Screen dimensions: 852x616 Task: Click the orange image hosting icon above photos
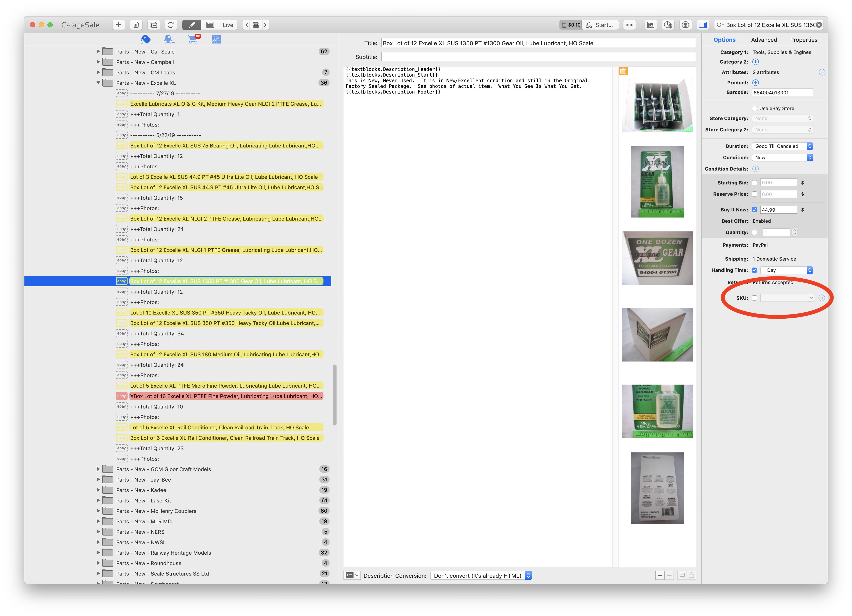tap(623, 71)
